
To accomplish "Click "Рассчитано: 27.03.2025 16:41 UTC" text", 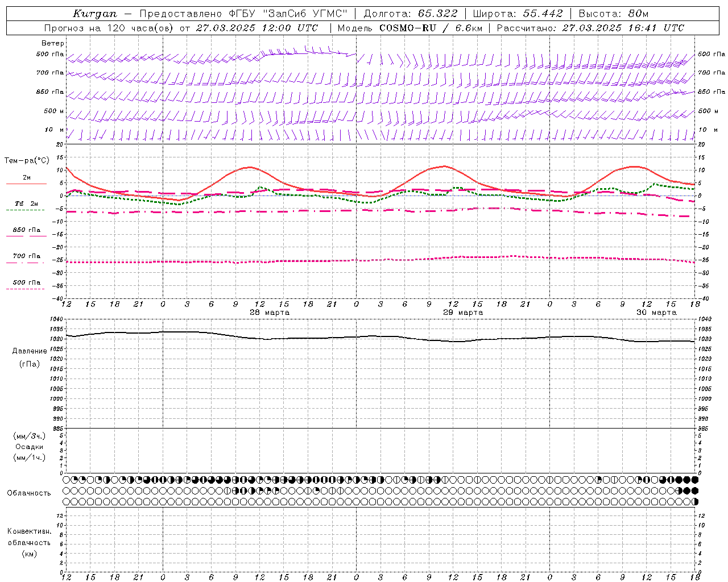I will click(x=590, y=28).
